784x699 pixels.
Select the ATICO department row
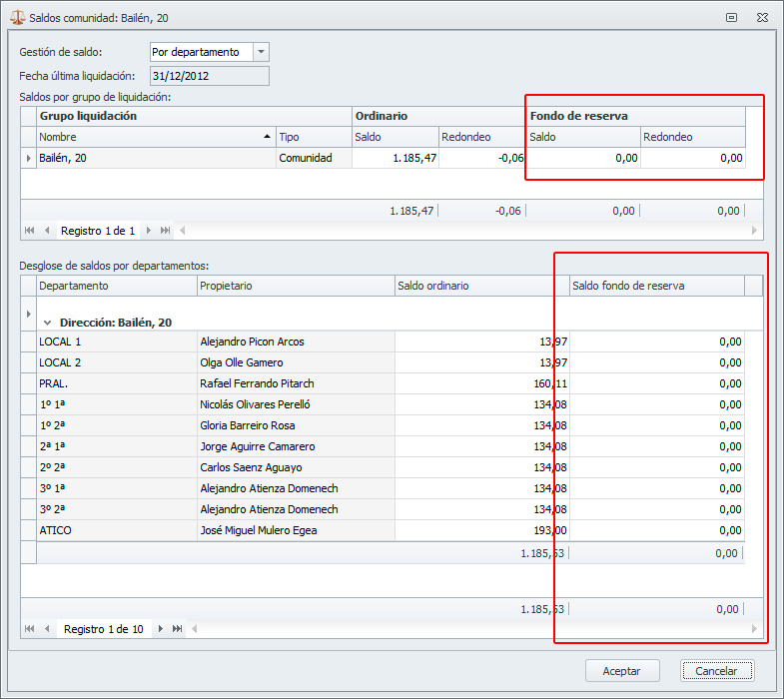coord(200,530)
